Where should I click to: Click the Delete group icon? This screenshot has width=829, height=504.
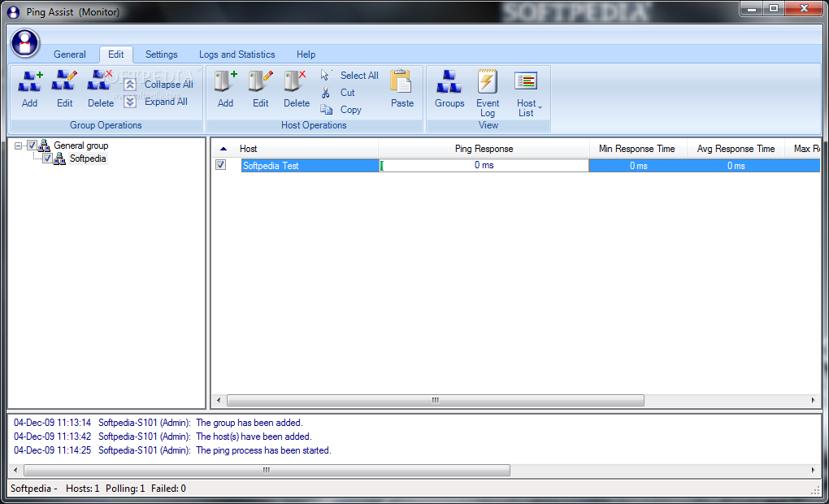point(101,82)
